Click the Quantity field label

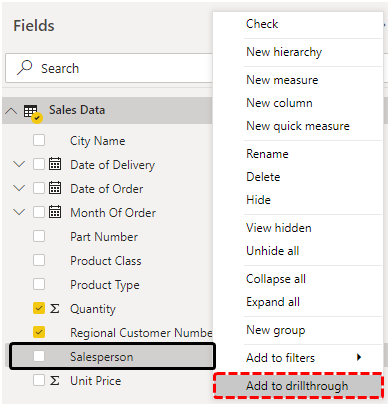[93, 309]
